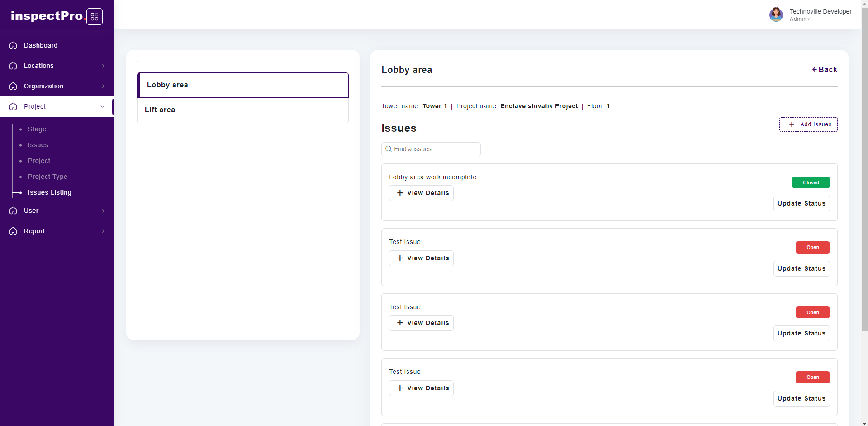Click the Dashboard home icon in sidebar
Screen dimensions: 868x426
[x=13, y=45]
